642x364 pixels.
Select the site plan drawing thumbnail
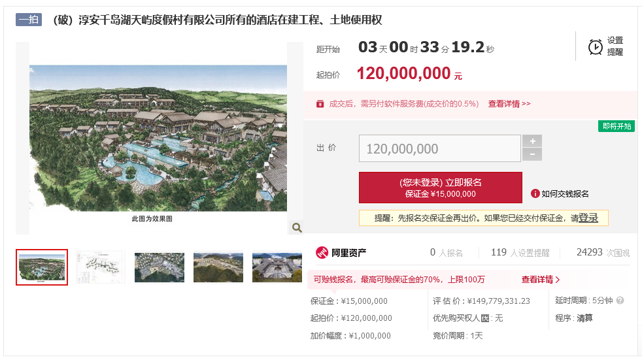click(x=101, y=267)
